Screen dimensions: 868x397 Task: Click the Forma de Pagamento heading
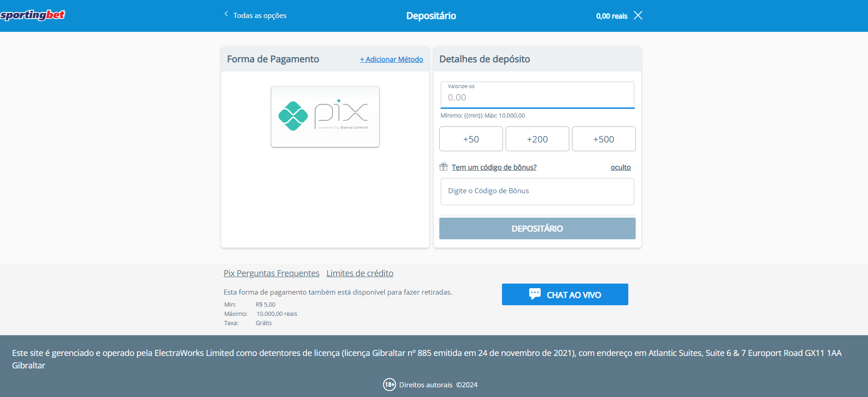[273, 59]
